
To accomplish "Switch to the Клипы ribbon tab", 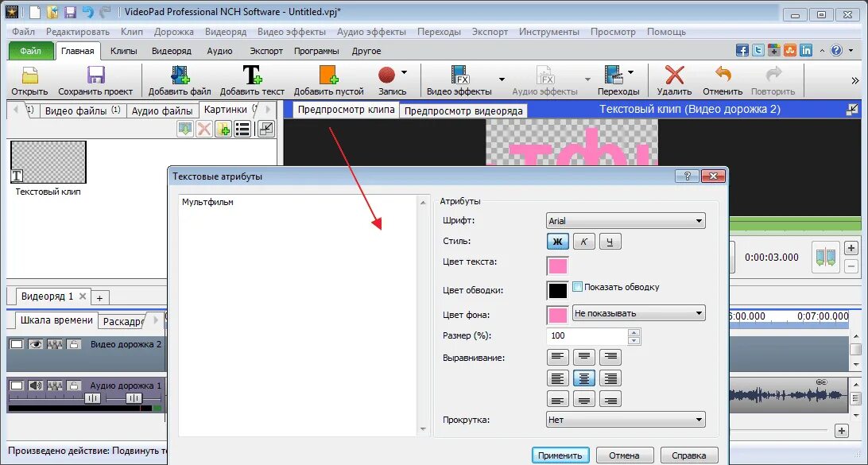I will pyautogui.click(x=124, y=51).
